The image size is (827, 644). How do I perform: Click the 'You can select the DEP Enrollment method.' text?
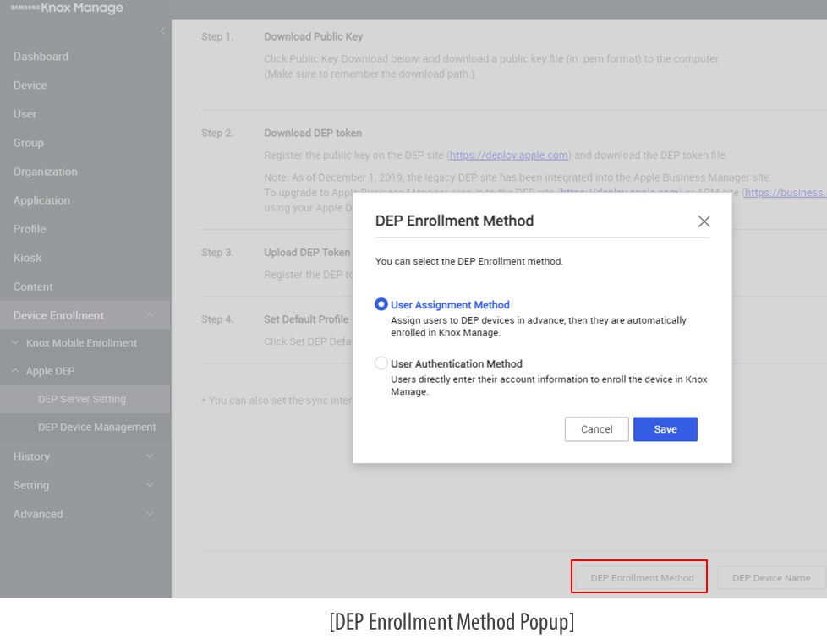[x=468, y=261]
